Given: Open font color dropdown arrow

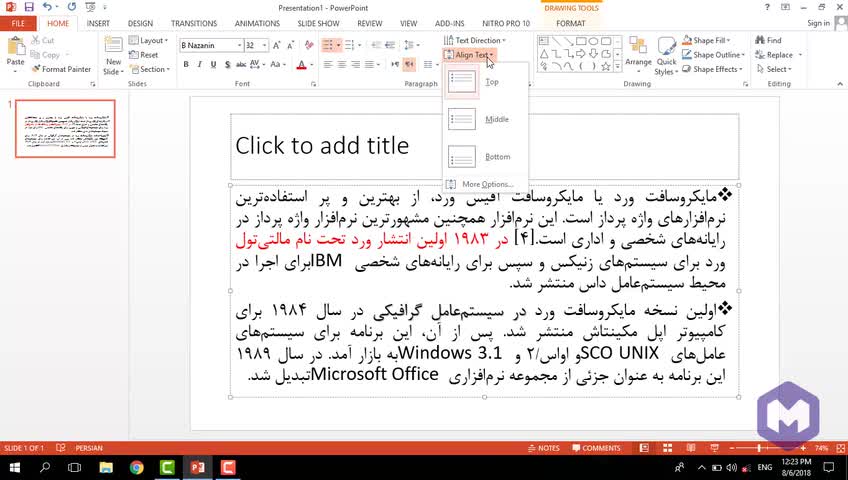Looking at the screenshot, I should coord(312,65).
